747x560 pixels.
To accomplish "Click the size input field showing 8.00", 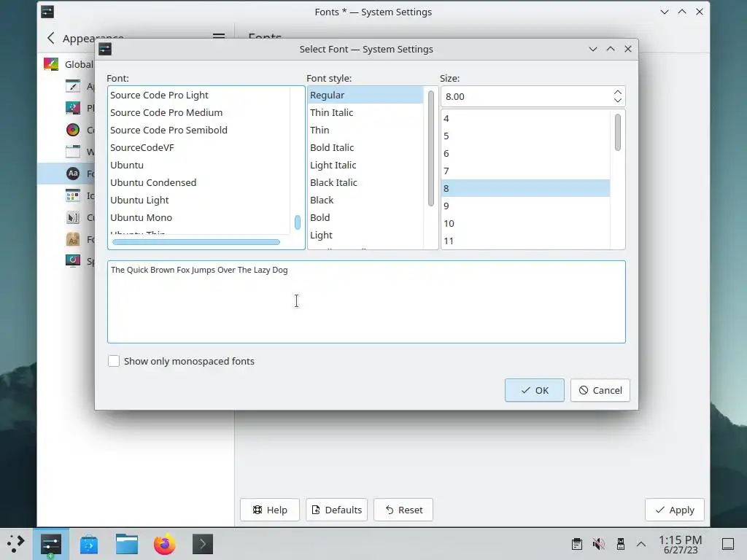I will tap(527, 97).
